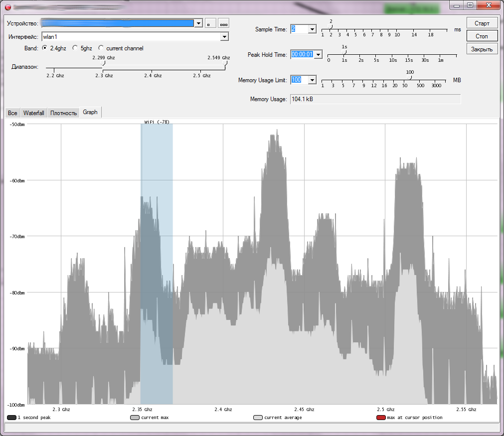Screen dimensions: 504x436
Task: Expand the Memory Usage Limit dropdown
Action: click(312, 80)
